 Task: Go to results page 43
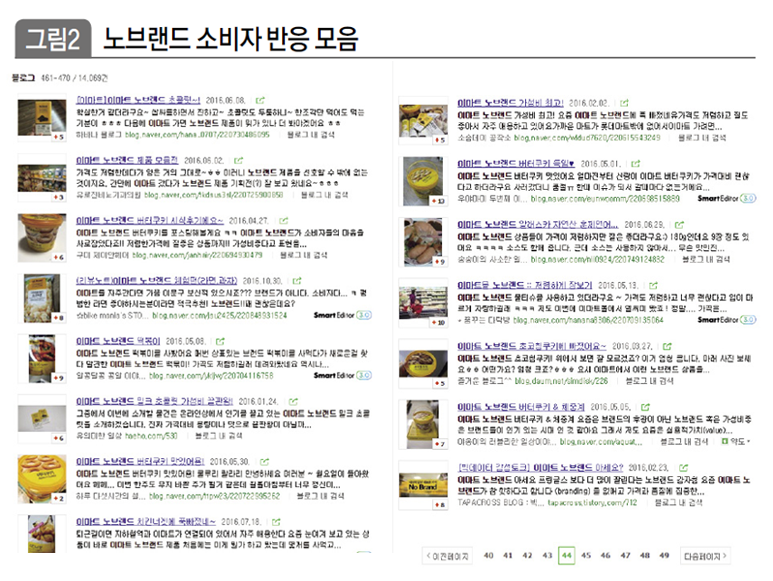pyautogui.click(x=547, y=555)
